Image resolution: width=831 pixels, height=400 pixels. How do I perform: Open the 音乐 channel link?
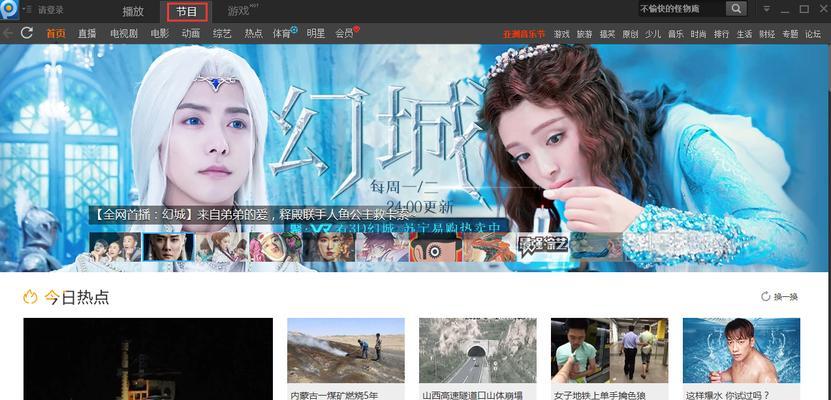coord(676,34)
